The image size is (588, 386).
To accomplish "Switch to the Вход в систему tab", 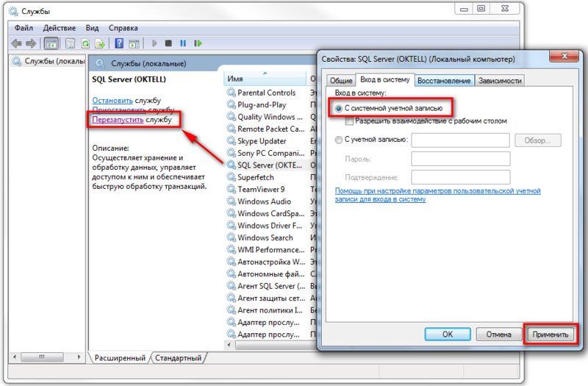I will coord(385,79).
